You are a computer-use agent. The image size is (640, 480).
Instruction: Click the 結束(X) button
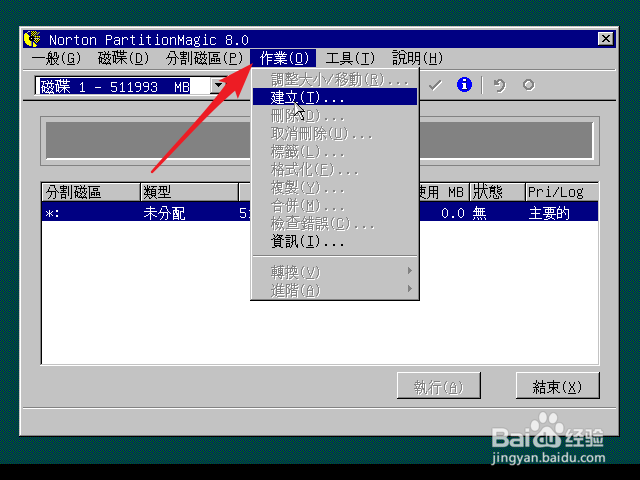(558, 386)
